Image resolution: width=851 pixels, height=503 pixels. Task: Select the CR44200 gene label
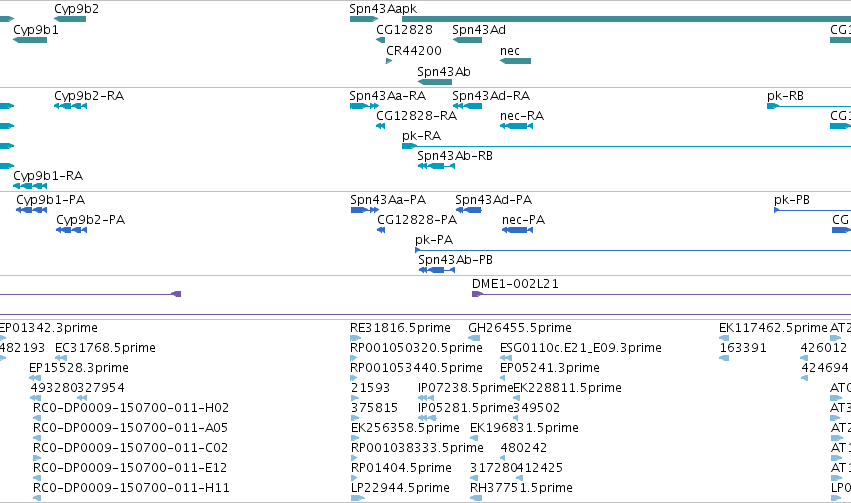414,50
